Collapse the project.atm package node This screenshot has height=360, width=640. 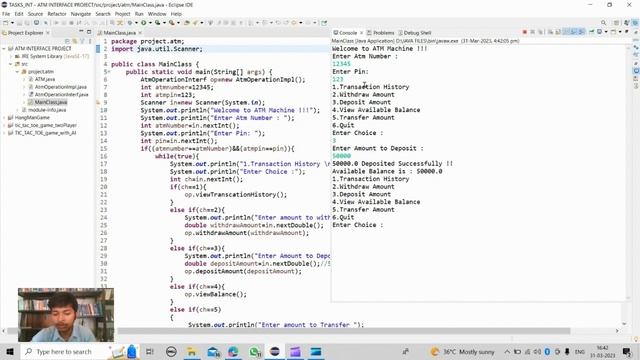point(18,72)
